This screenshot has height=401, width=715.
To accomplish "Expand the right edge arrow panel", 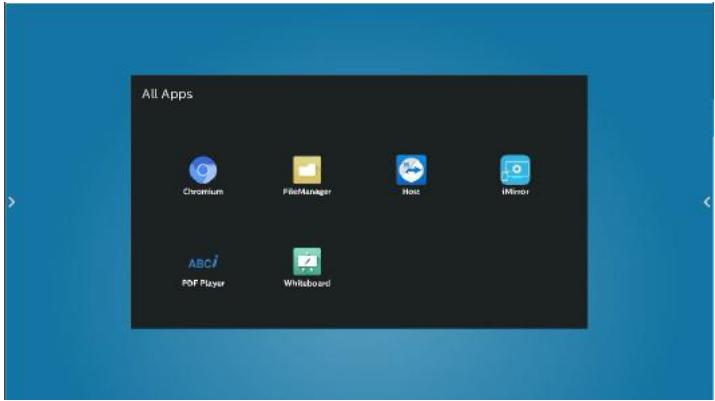I will [707, 202].
